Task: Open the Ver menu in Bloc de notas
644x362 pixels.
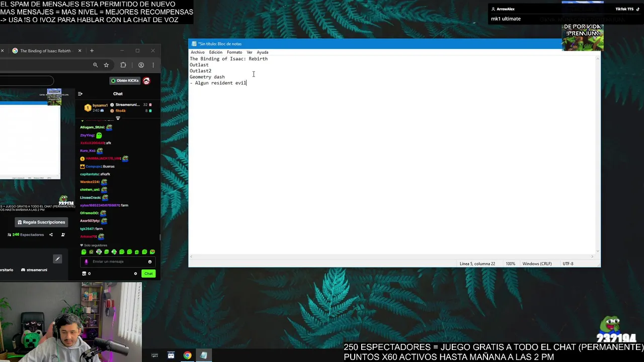Action: [x=250, y=52]
